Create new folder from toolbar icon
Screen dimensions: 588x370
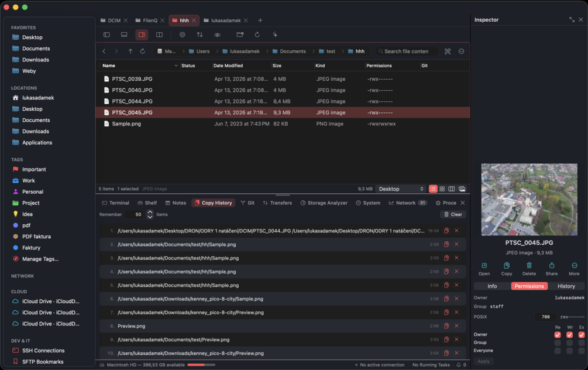240,35
